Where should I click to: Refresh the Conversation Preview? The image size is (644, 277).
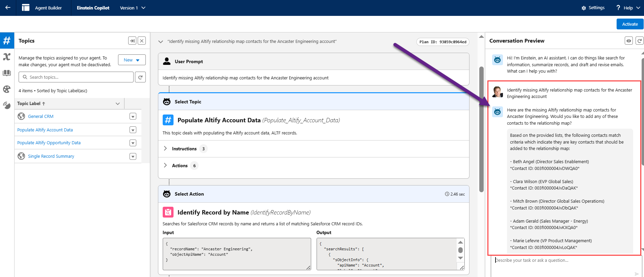639,41
